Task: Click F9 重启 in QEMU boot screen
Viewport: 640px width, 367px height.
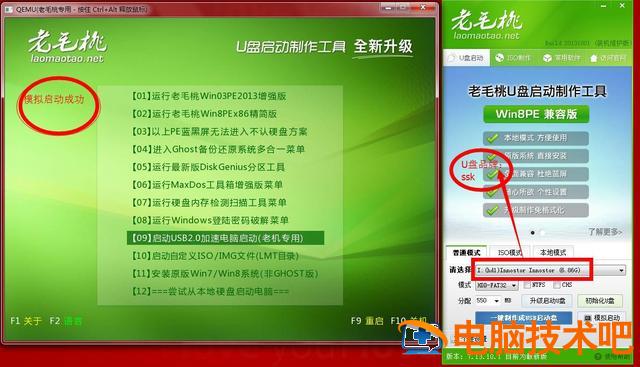Action: coord(367,321)
